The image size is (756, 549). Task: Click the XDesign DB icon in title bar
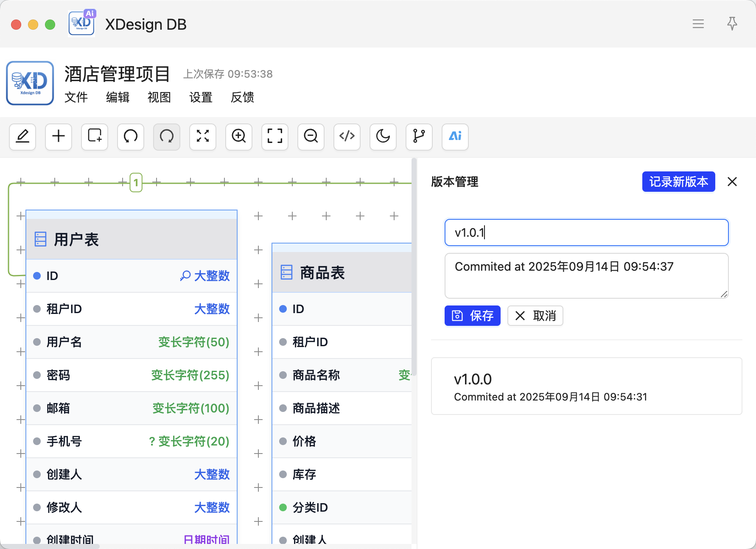[x=81, y=24]
